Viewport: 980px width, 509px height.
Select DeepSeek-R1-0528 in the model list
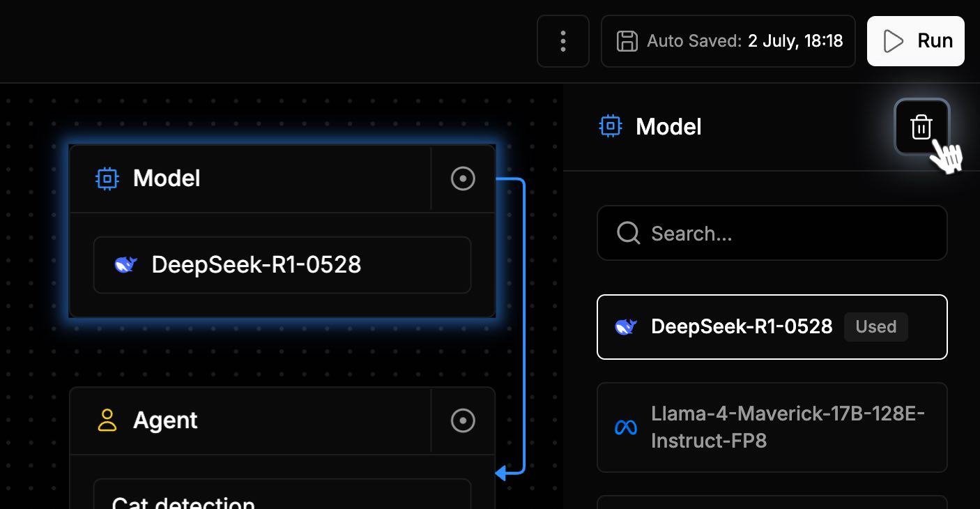772,327
